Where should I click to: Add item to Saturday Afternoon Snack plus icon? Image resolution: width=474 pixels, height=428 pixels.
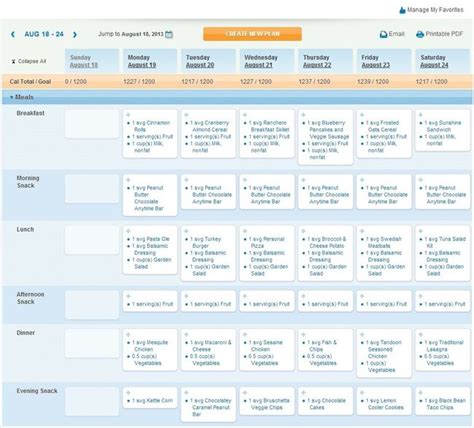click(421, 296)
